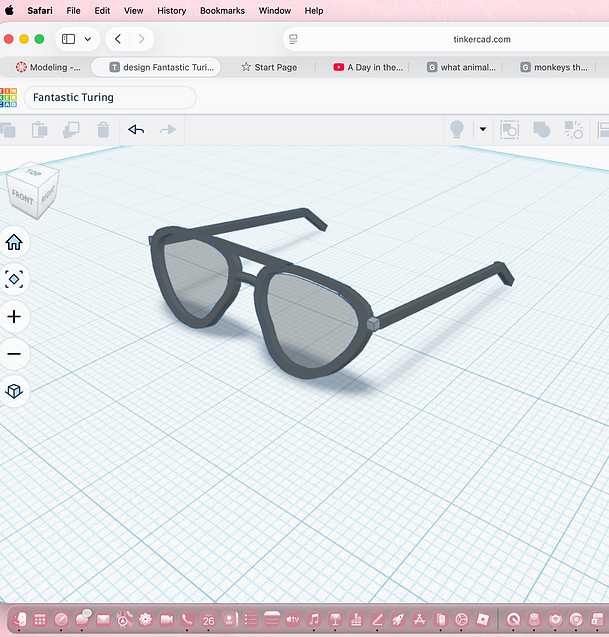Open the Help menu
The width and height of the screenshot is (609, 637).
314,11
